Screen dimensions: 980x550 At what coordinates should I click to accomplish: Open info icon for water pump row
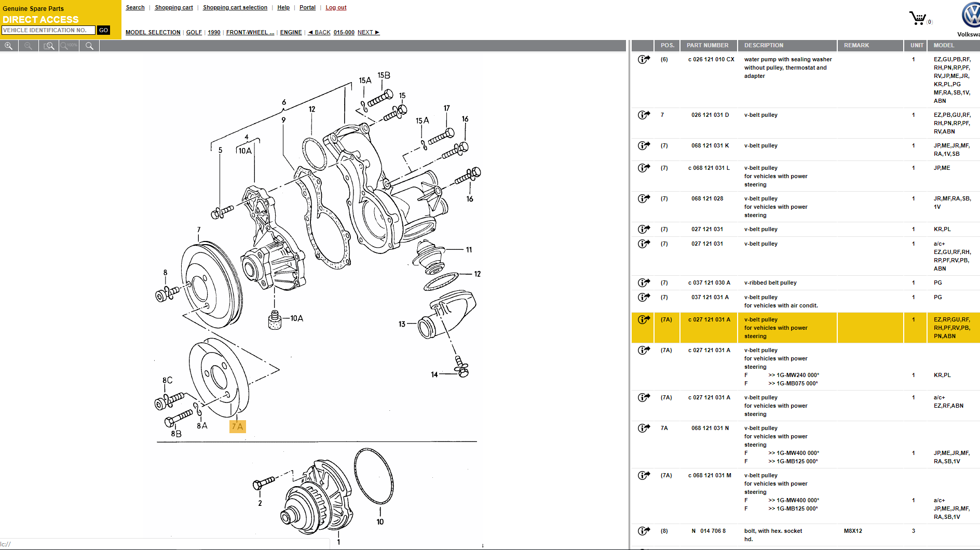click(644, 59)
